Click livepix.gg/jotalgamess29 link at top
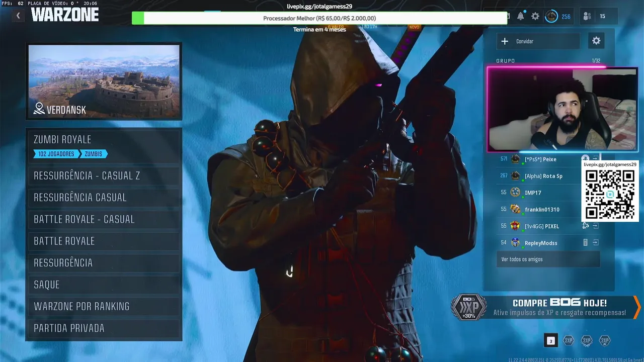Screen dimensions: 644x362 (319, 7)
